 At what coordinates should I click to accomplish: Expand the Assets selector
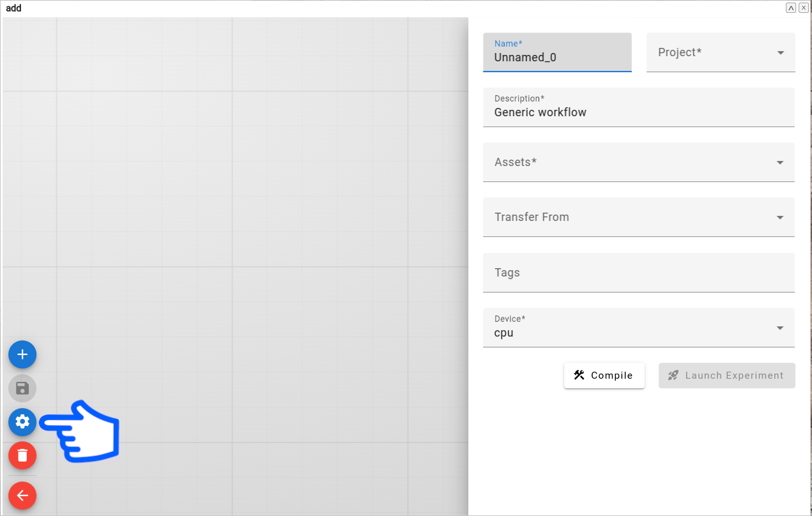779,162
